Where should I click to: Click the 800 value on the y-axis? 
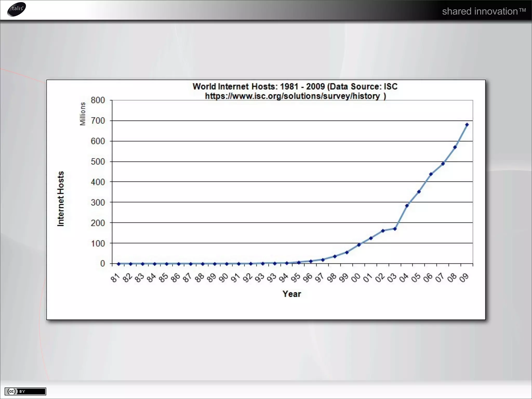pyautogui.click(x=98, y=100)
